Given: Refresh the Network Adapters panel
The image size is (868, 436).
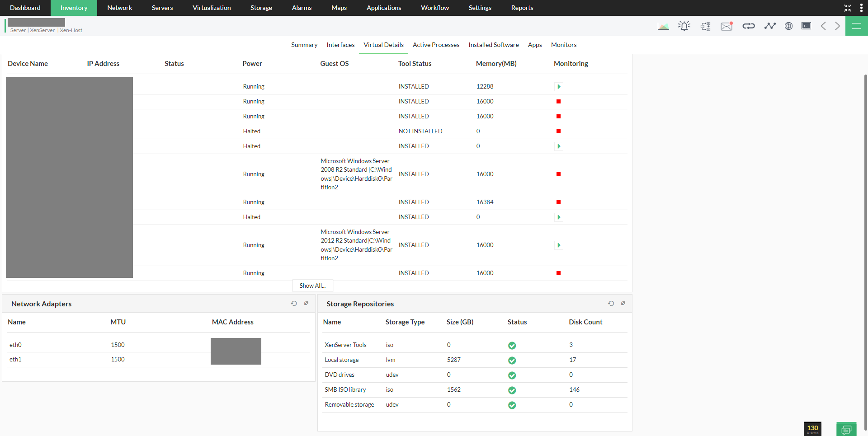Looking at the screenshot, I should 294,303.
